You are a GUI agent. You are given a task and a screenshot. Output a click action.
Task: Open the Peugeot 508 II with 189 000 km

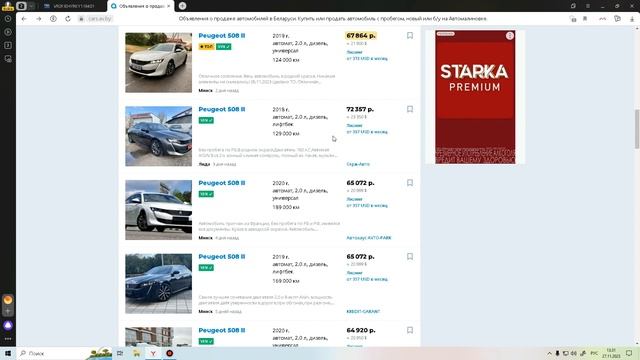pos(222,183)
